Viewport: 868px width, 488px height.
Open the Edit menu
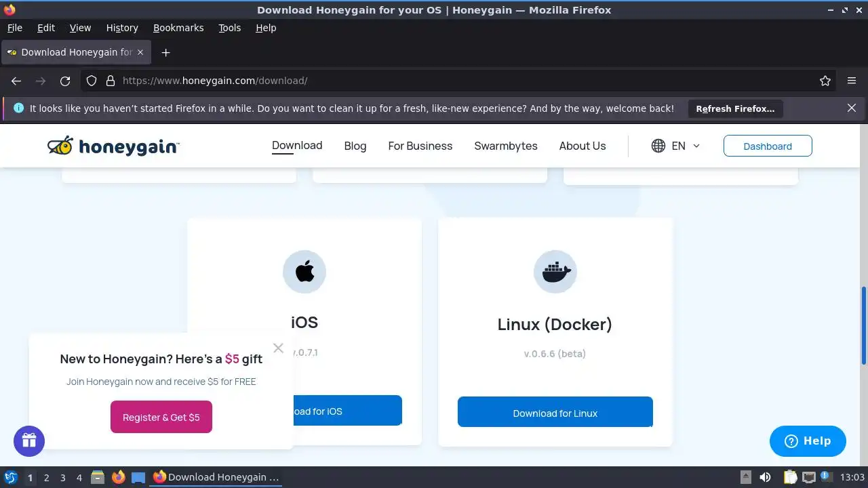click(x=46, y=28)
